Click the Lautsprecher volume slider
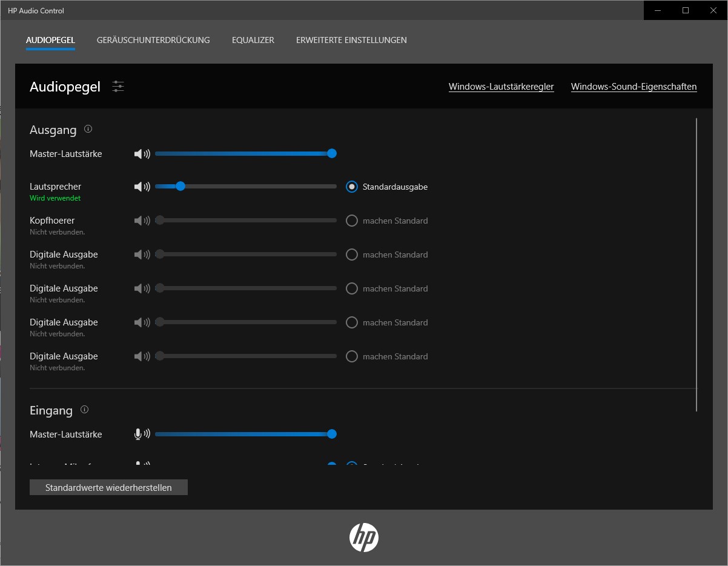The width and height of the screenshot is (728, 566). tap(246, 187)
